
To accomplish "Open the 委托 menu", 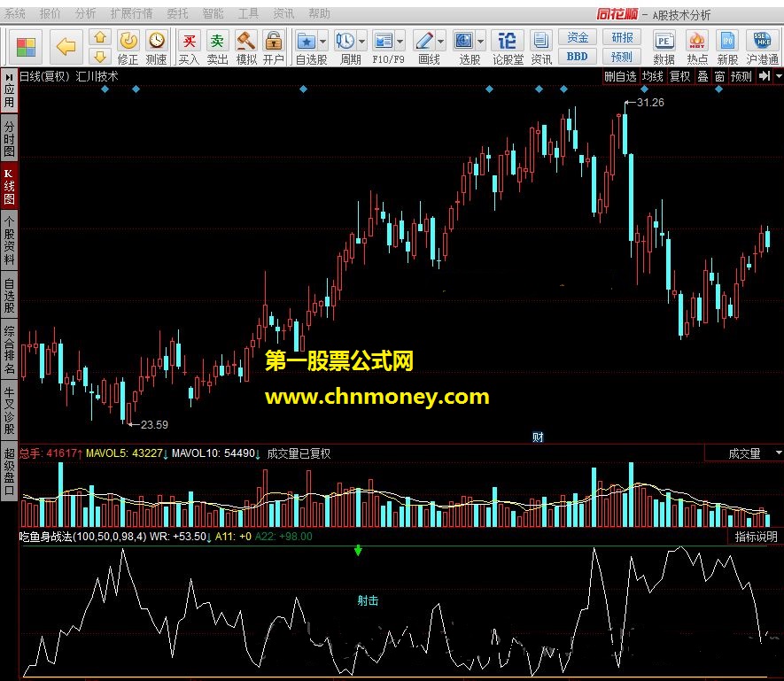I will coord(177,13).
